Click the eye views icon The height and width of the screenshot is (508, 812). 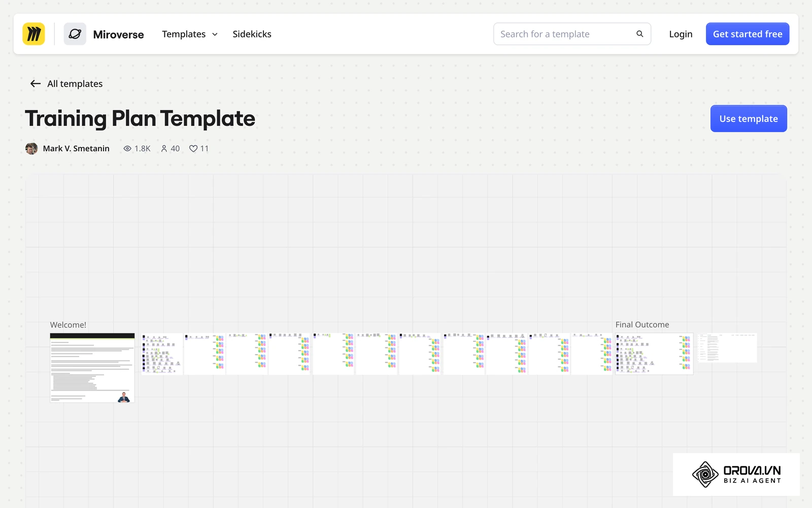coord(127,148)
